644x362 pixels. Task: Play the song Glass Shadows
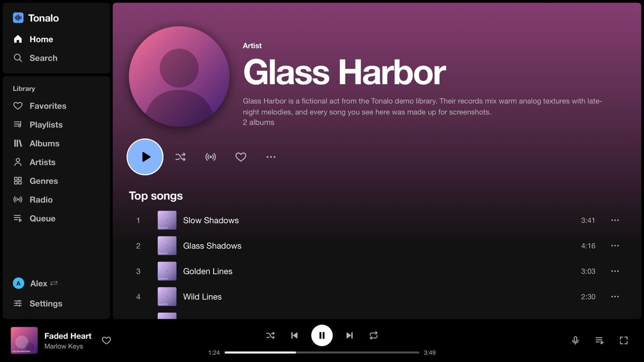click(377, 246)
